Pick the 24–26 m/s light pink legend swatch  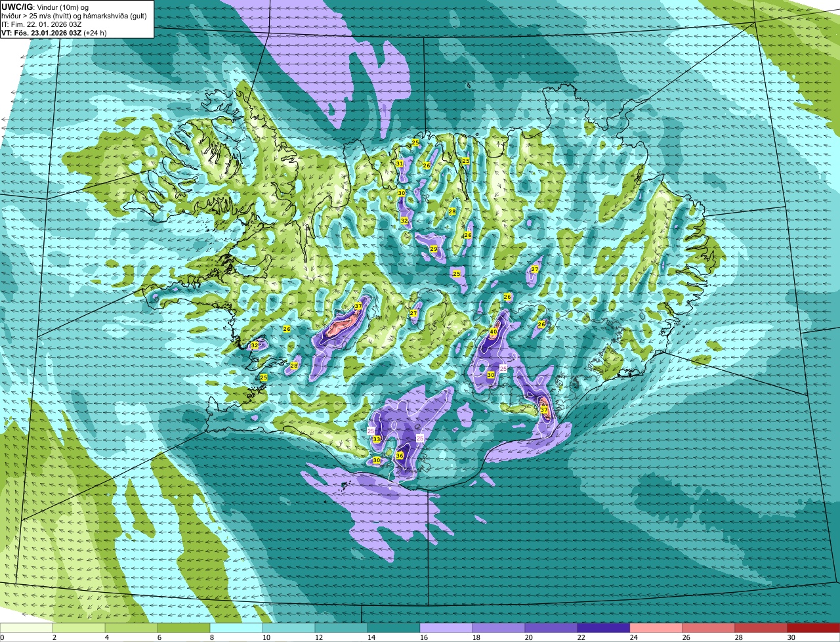click(656, 628)
